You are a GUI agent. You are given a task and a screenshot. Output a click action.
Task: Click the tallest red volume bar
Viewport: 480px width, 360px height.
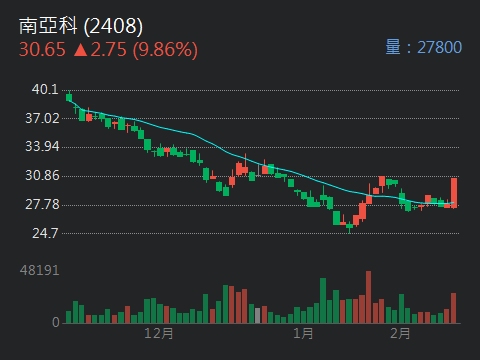point(368,297)
